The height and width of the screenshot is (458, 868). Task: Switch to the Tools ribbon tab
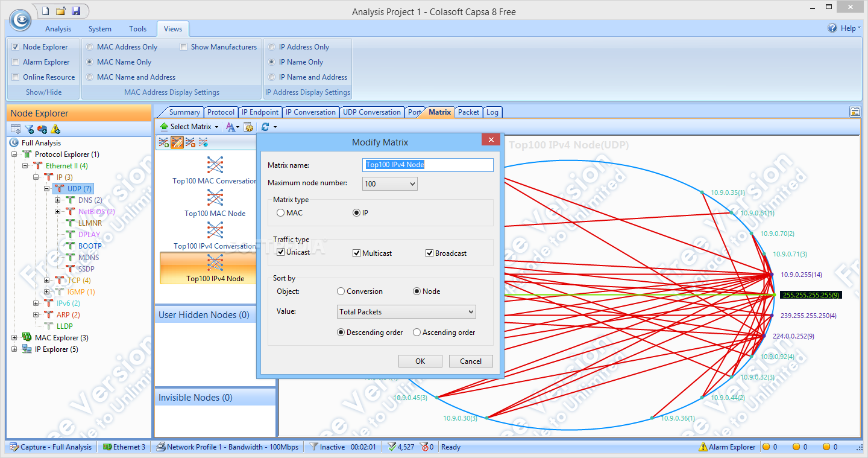(x=137, y=28)
